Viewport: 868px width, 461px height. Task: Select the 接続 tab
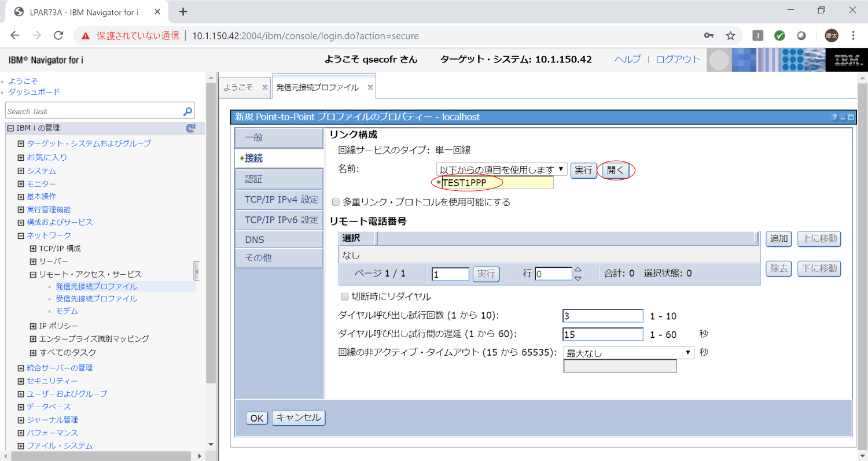279,158
